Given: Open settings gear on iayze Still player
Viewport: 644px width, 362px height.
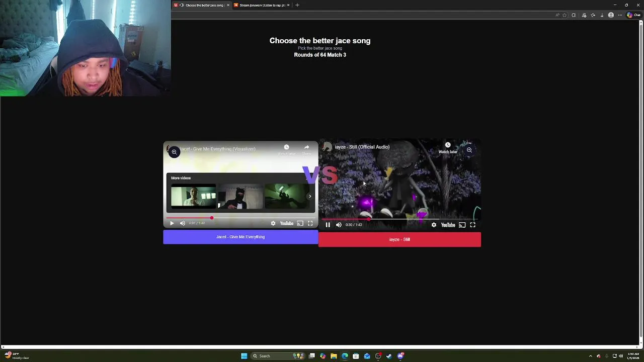Looking at the screenshot, I should [x=434, y=225].
